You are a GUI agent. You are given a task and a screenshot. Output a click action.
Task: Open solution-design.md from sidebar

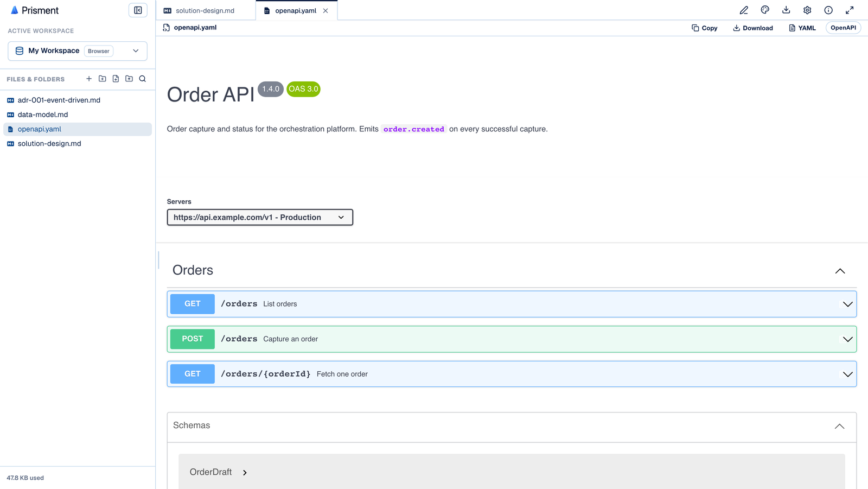pyautogui.click(x=78, y=144)
